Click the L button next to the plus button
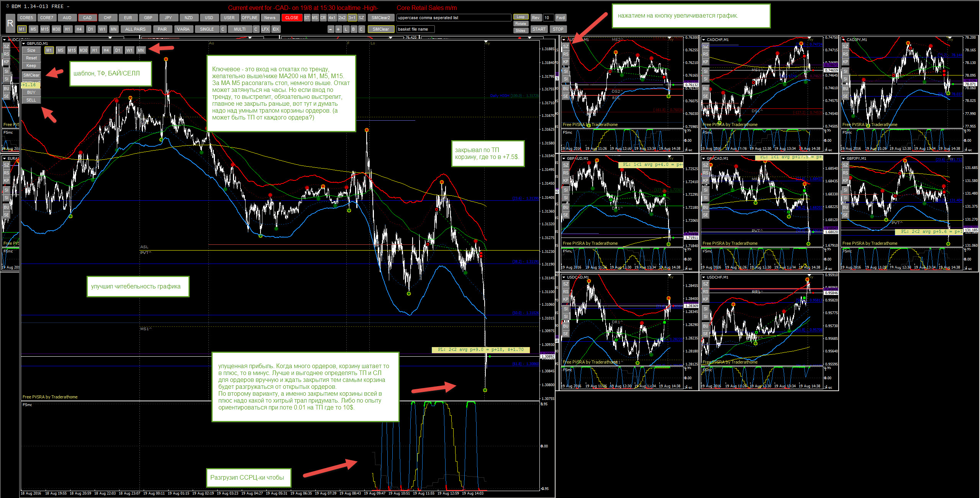Screen dimensions: 980x498 (x=346, y=29)
